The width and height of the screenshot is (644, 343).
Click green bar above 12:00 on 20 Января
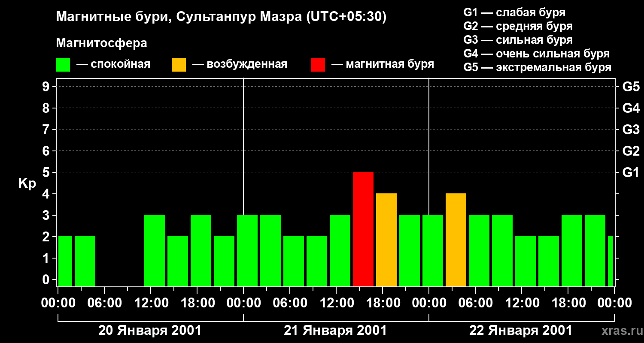[x=155, y=251]
